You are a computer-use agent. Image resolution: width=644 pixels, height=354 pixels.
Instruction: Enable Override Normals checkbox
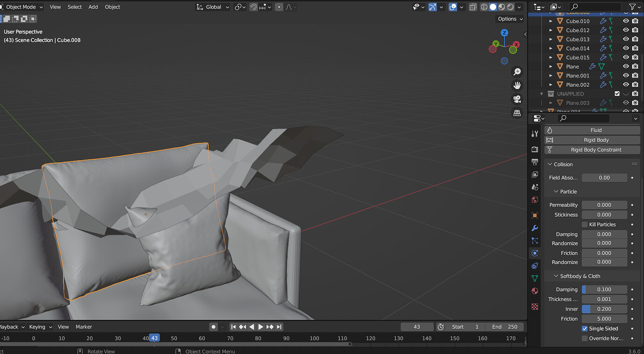point(585,339)
